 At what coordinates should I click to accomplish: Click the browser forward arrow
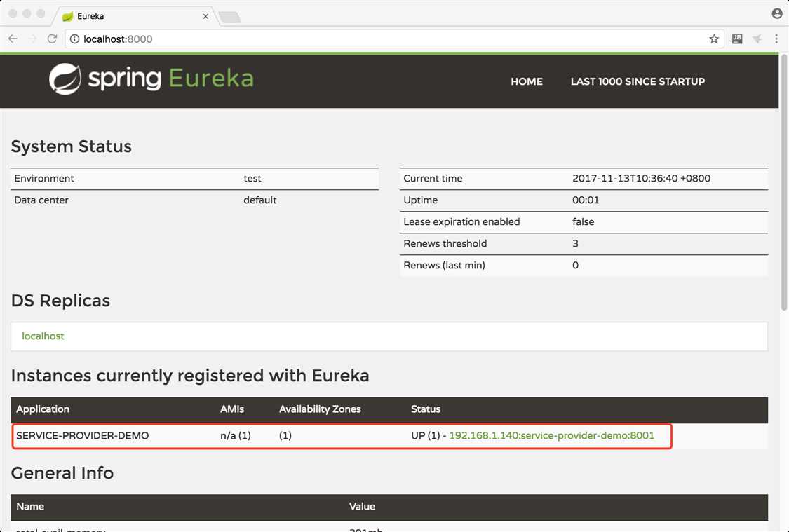[x=33, y=39]
